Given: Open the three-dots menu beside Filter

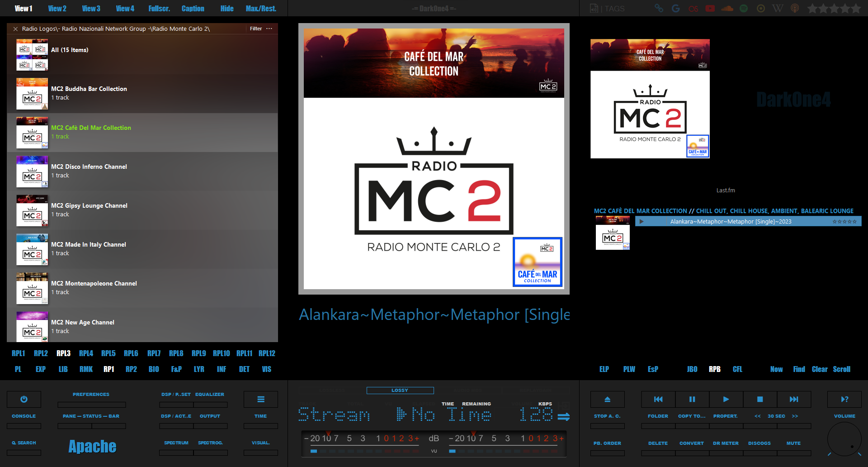Looking at the screenshot, I should (269, 29).
